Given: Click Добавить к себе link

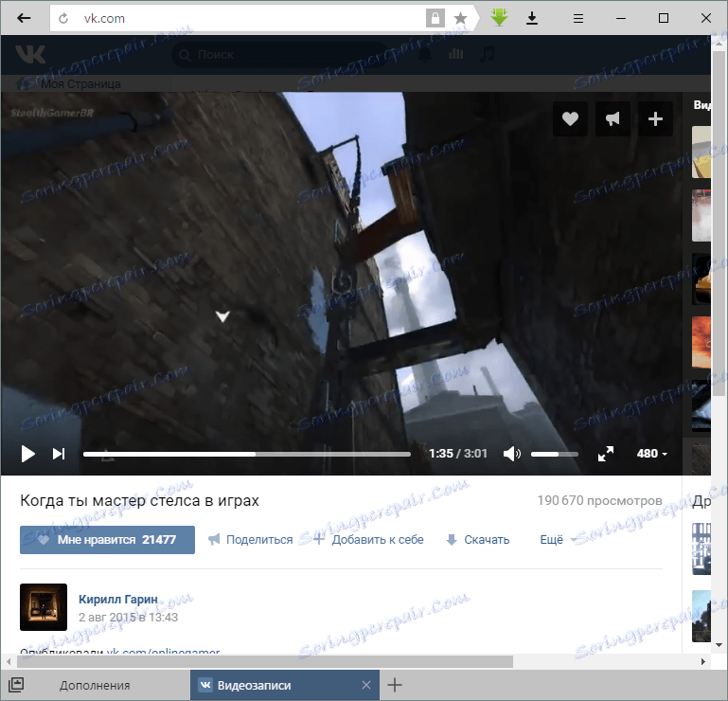Looking at the screenshot, I should pyautogui.click(x=369, y=540).
